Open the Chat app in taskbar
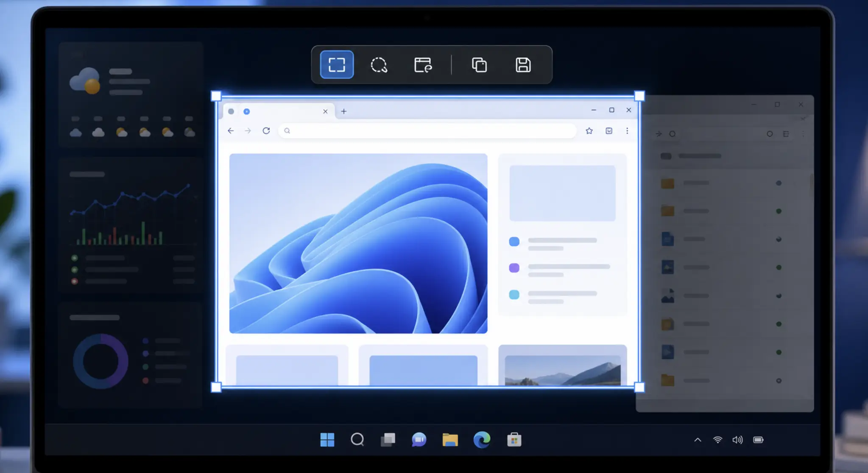The height and width of the screenshot is (473, 868). (x=419, y=440)
